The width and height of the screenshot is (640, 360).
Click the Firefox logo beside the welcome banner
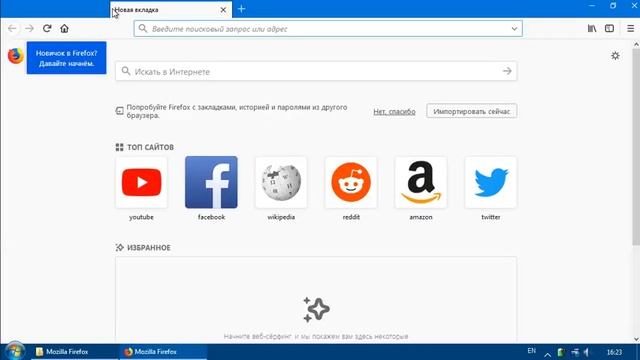click(16, 56)
